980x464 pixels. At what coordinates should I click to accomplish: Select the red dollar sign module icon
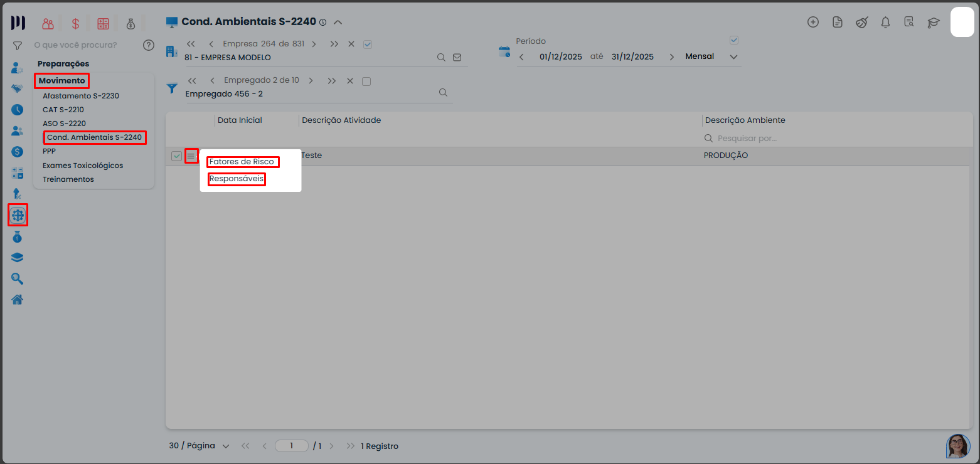(75, 24)
